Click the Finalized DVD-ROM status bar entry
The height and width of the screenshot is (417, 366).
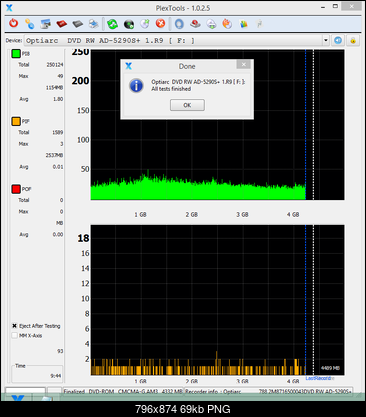[x=123, y=391]
